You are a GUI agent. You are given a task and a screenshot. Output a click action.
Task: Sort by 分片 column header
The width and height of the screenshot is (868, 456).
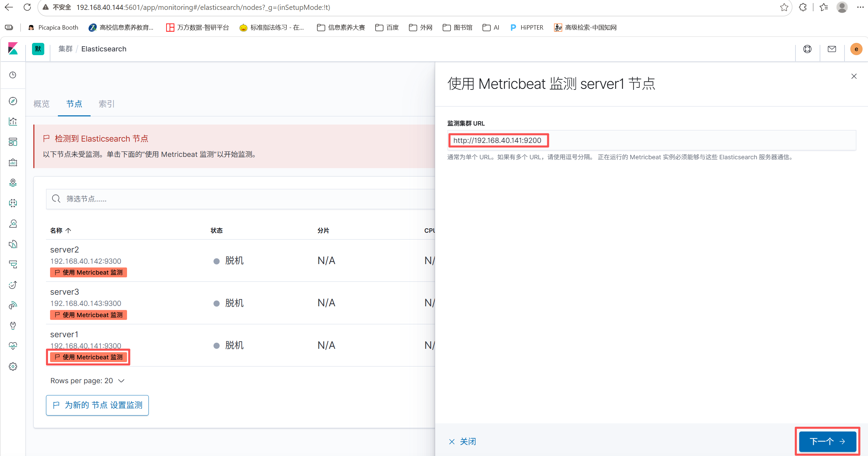[x=323, y=230]
